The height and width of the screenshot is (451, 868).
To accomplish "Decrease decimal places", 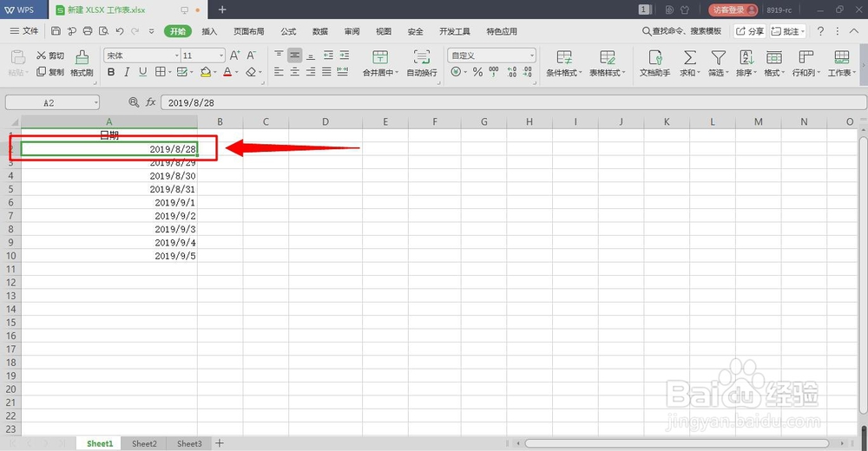I will [527, 72].
